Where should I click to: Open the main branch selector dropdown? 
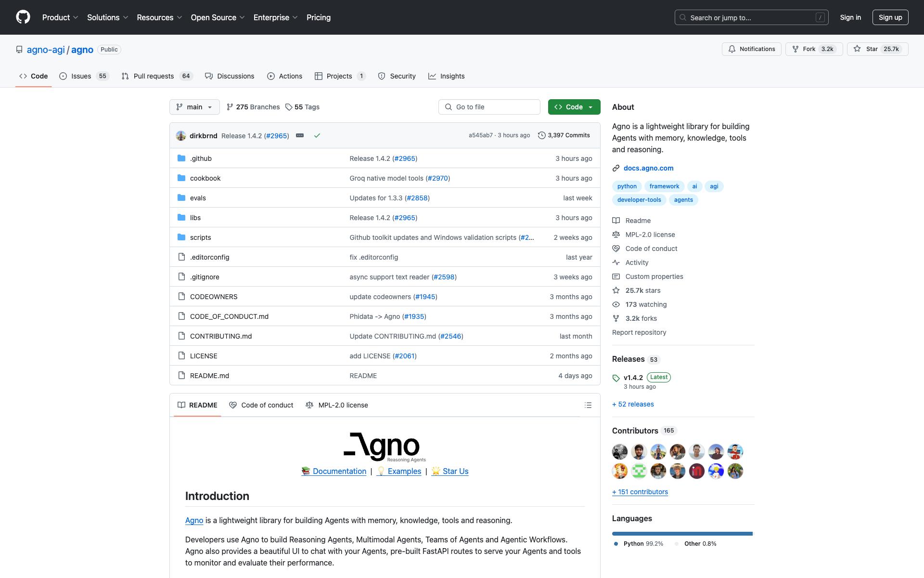pos(194,107)
